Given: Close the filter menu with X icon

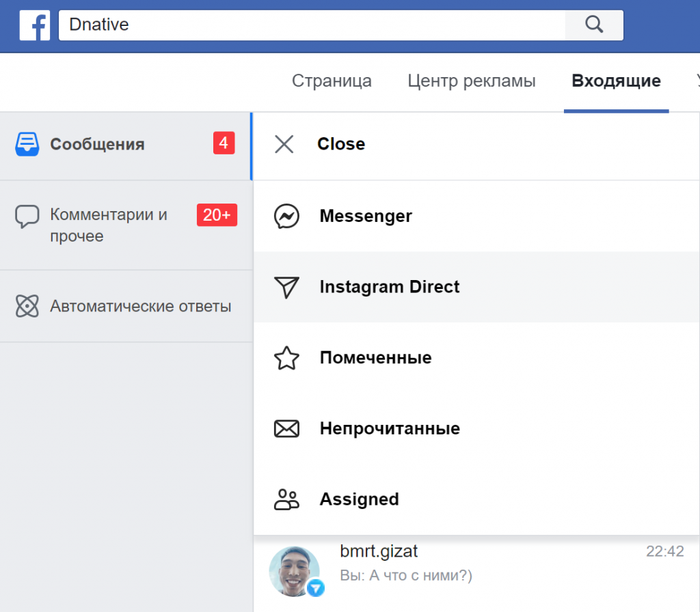Looking at the screenshot, I should pos(284,144).
